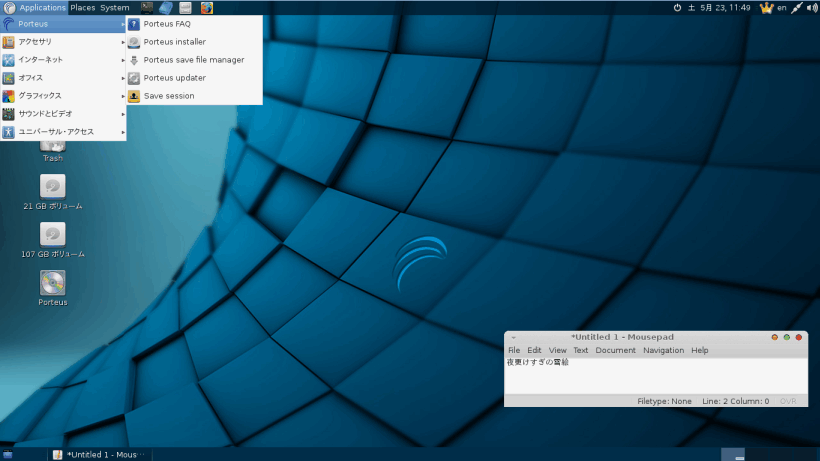
Task: Click the グラフィックス category icon
Action: pyautogui.click(x=8, y=96)
